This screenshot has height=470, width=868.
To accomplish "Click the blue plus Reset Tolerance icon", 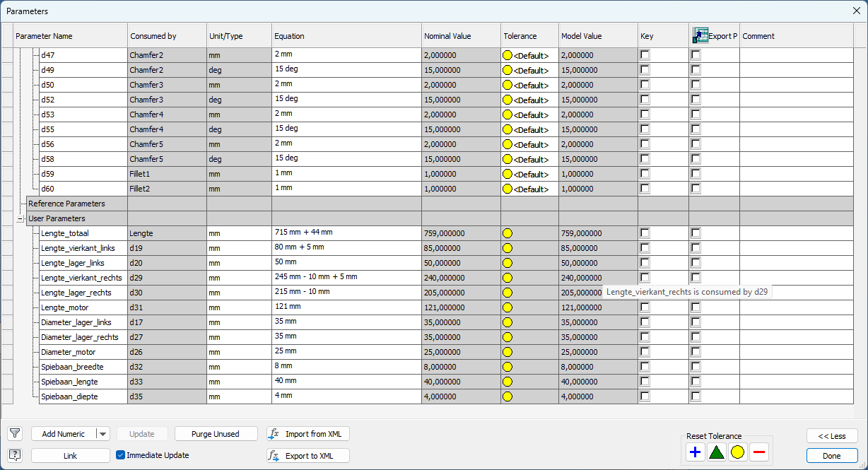I will (x=695, y=451).
